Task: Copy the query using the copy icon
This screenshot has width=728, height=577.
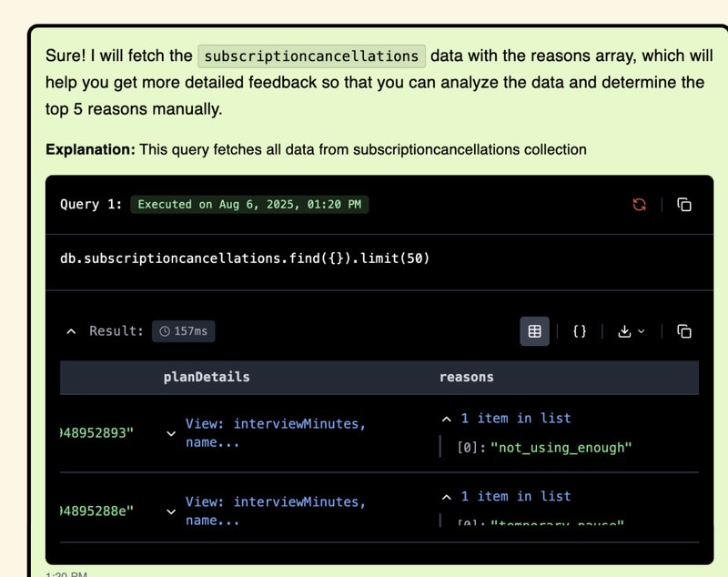Action: tap(686, 205)
